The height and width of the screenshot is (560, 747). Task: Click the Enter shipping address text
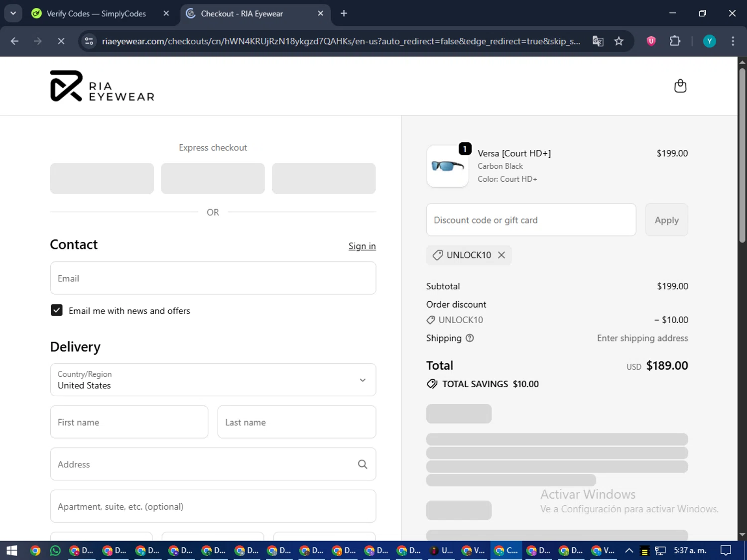click(x=642, y=338)
